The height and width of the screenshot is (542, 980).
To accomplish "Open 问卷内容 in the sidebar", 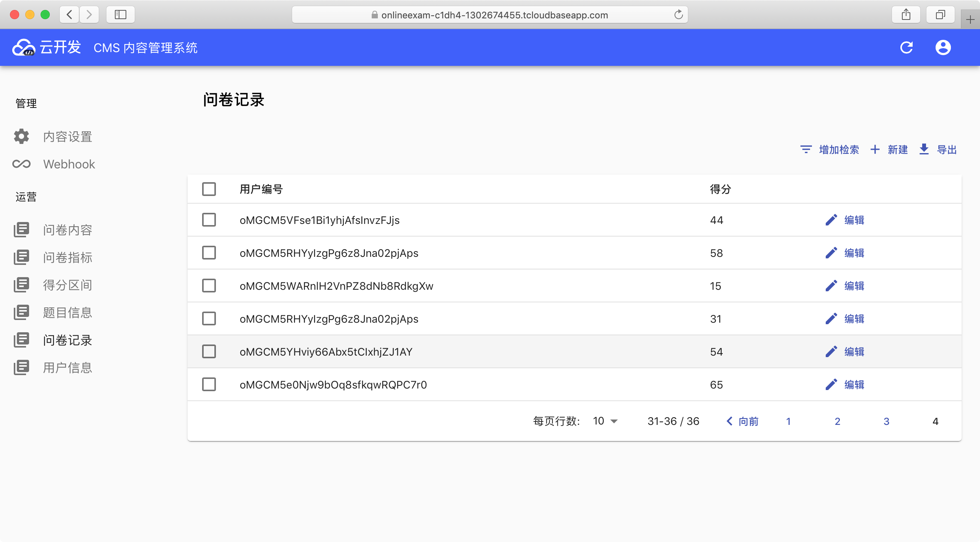I will pos(67,230).
